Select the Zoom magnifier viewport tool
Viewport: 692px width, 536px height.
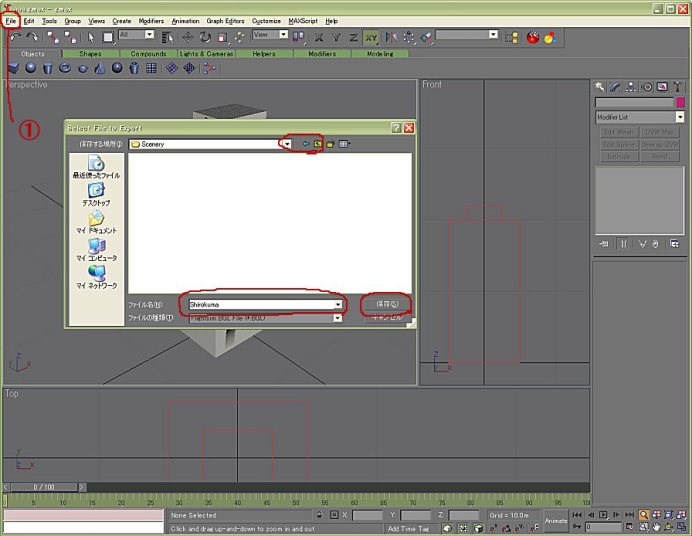pos(644,515)
